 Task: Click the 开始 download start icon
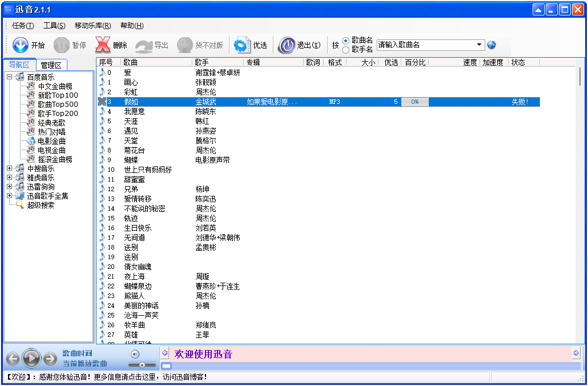pos(20,45)
